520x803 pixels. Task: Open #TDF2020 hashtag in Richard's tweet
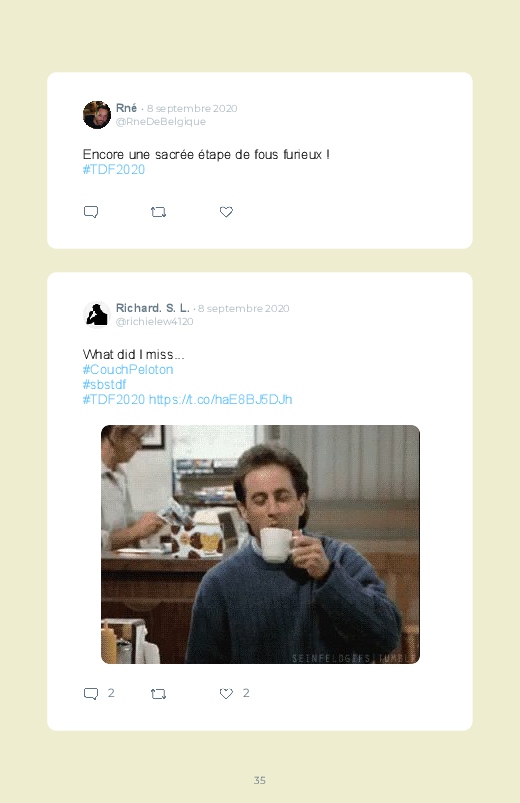[x=114, y=399]
